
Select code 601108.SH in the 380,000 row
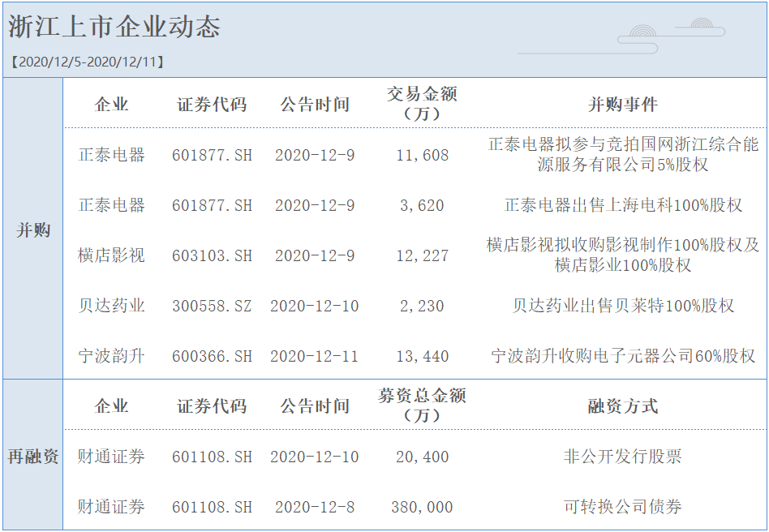point(212,507)
